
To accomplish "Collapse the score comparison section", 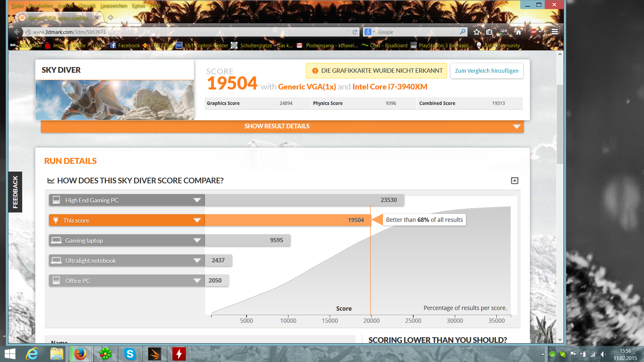I will pos(515,181).
